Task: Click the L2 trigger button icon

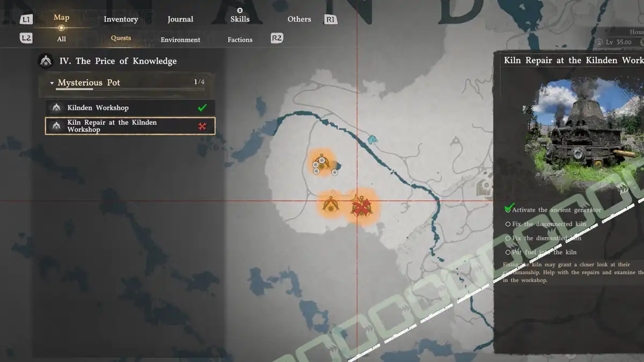Action: 26,38
